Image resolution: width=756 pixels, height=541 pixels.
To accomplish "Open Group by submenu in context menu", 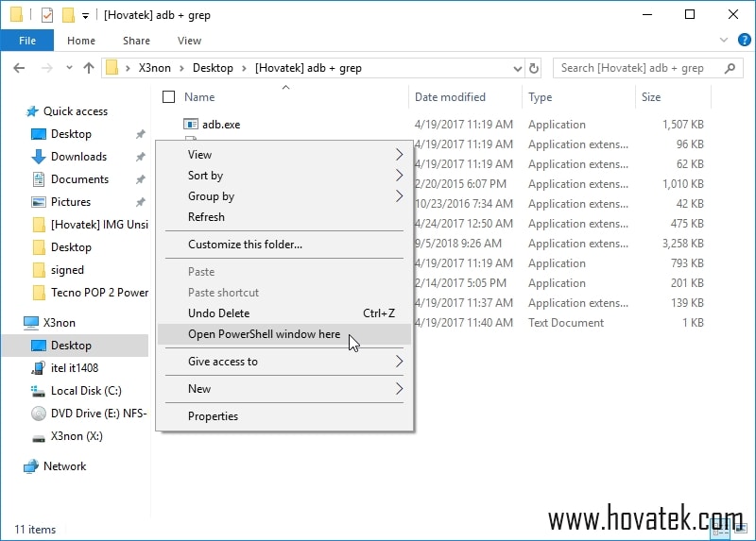I will 284,196.
